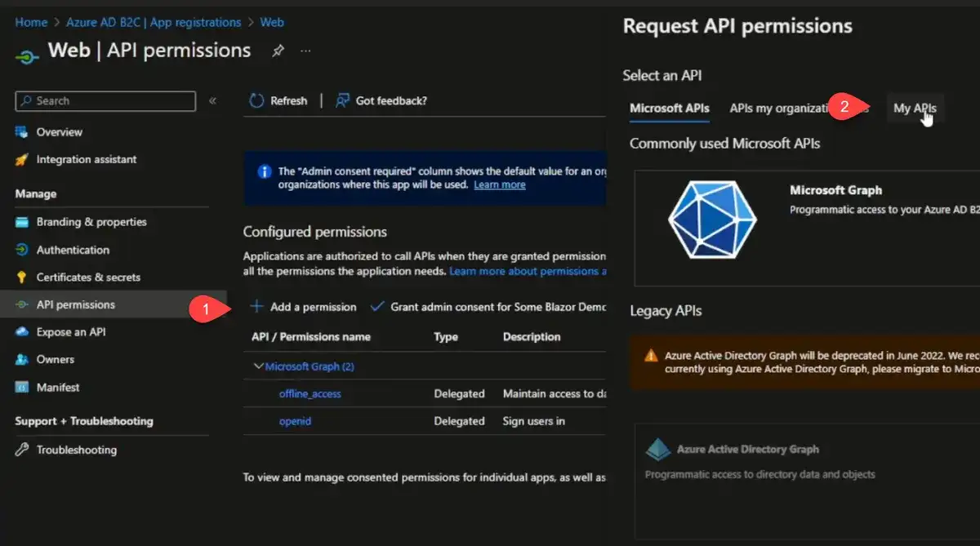Select the Microsoft APIs tab
The width and height of the screenshot is (980, 546).
(x=669, y=108)
